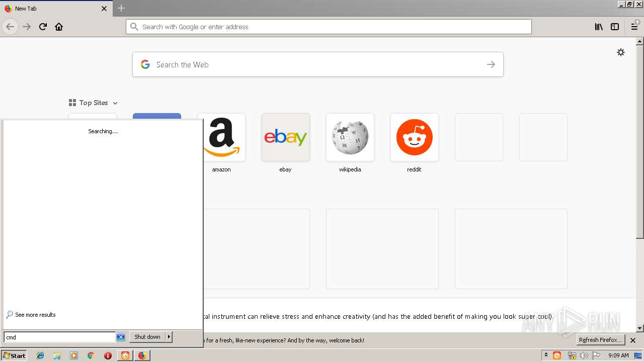
Task: Launch Opera browser from taskbar
Action: (x=108, y=355)
